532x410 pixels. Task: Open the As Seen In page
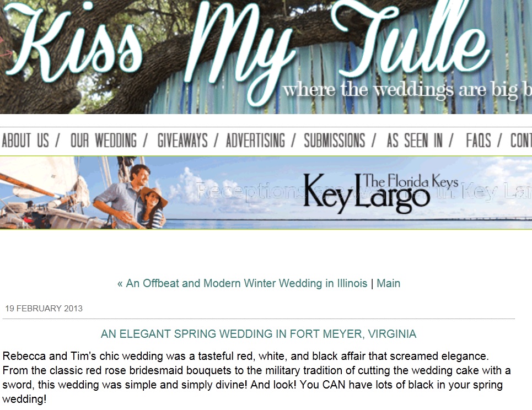point(415,141)
